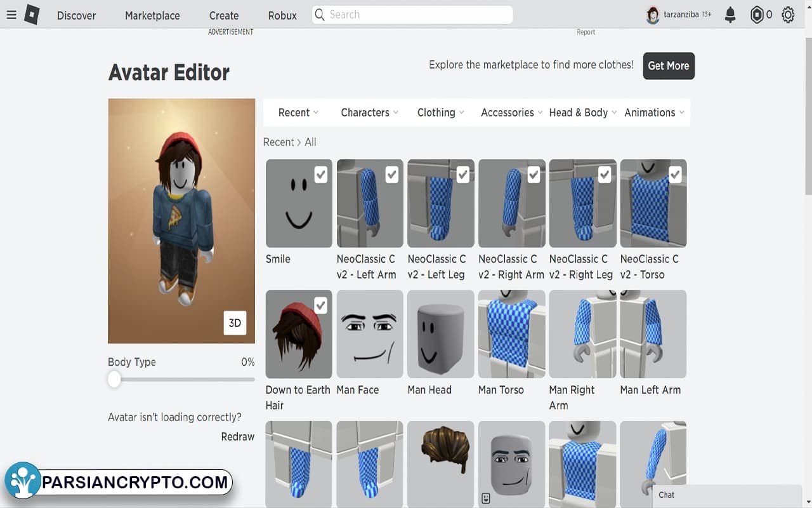Select the NeoClassic Right Arm thumbnail
The image size is (812, 508).
tap(511, 203)
